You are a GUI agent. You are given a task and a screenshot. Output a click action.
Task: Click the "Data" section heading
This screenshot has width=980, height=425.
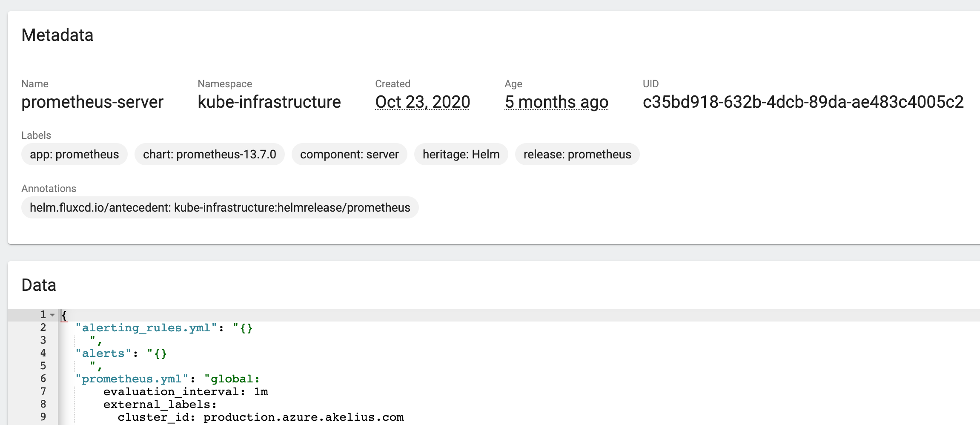[x=39, y=284]
